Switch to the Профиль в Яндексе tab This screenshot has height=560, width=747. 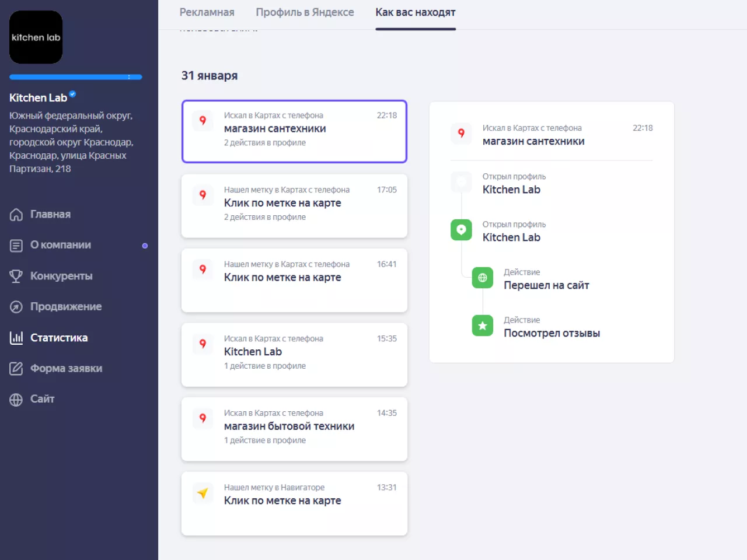click(x=305, y=12)
